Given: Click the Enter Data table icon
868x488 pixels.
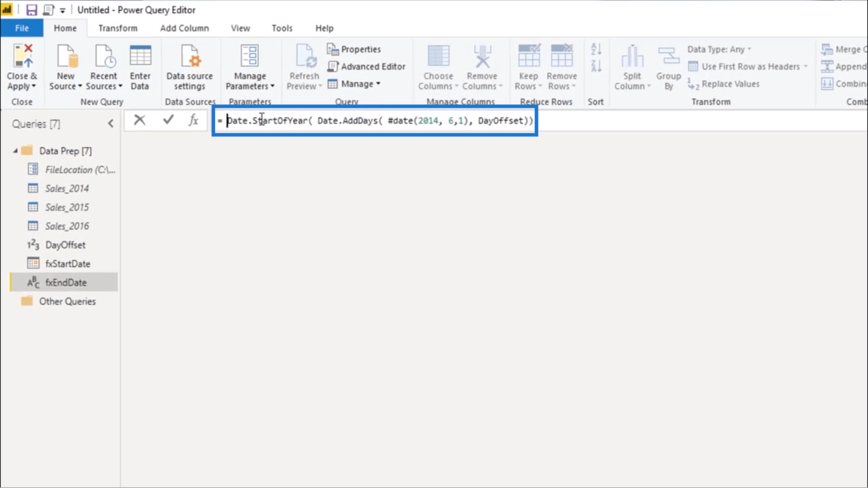Looking at the screenshot, I should (140, 56).
